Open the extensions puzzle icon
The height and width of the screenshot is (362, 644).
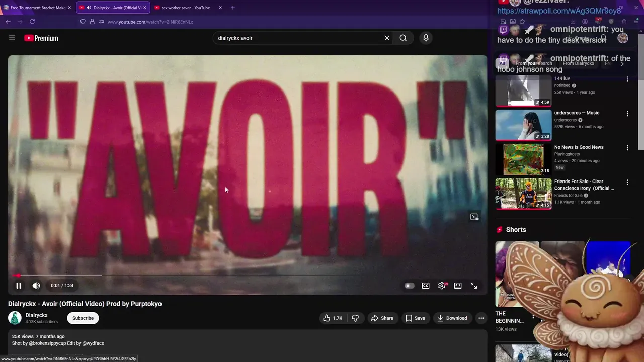tap(624, 22)
